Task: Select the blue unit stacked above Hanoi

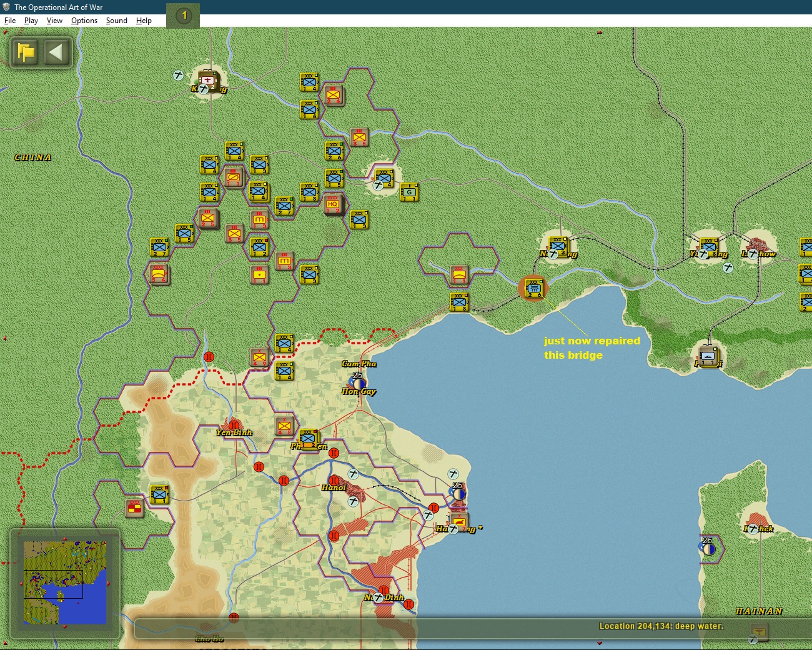Action: click(309, 439)
